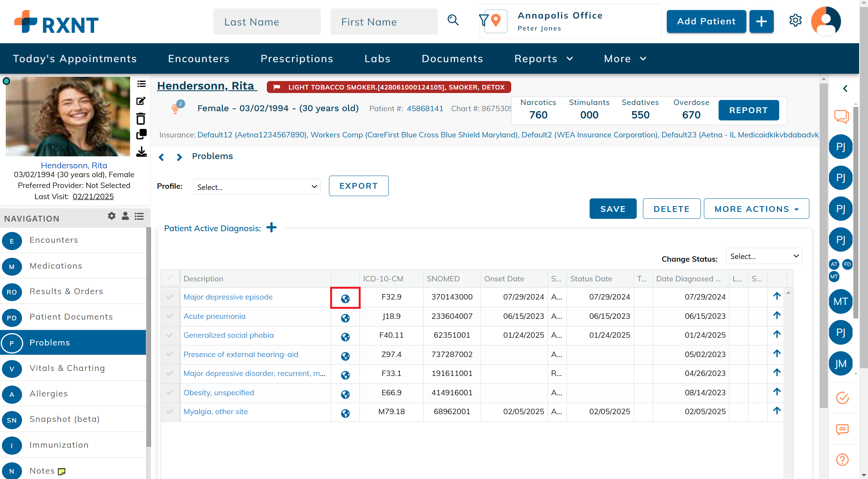Expand the MORE ACTIONS dropdown
The width and height of the screenshot is (868, 479).
tap(756, 209)
